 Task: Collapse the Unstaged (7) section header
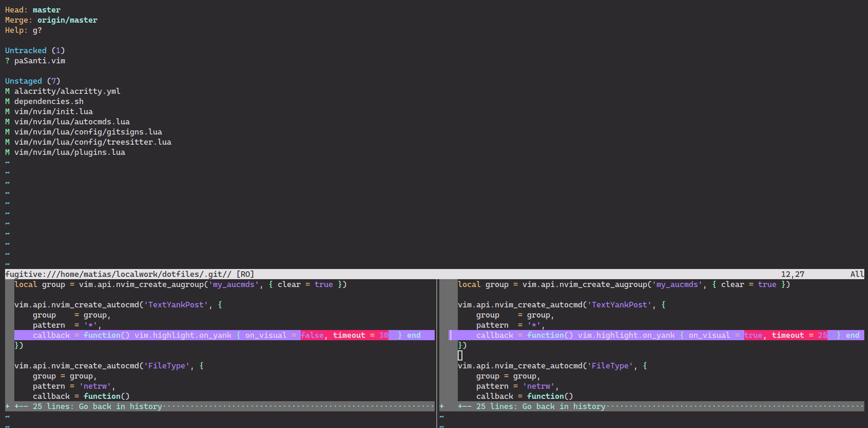(x=30, y=81)
